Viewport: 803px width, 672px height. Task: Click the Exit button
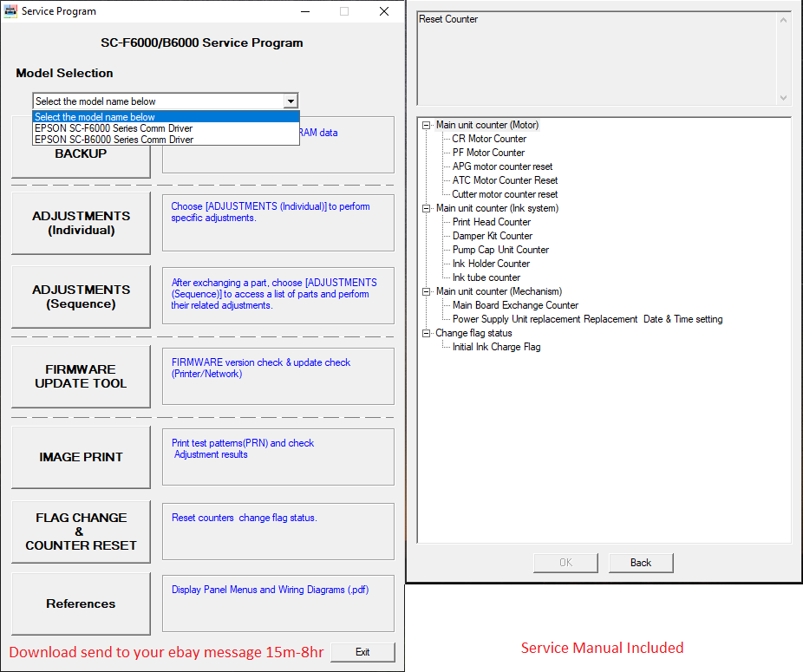pos(362,652)
